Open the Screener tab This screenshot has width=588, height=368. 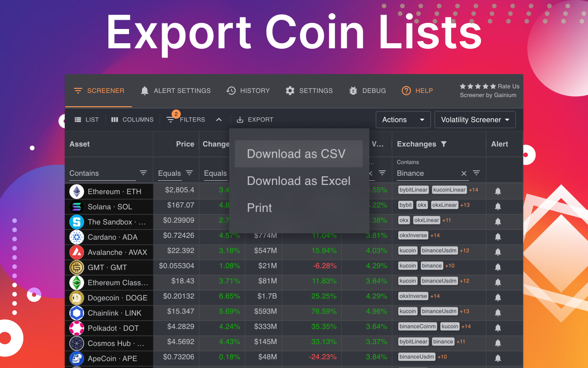point(99,91)
